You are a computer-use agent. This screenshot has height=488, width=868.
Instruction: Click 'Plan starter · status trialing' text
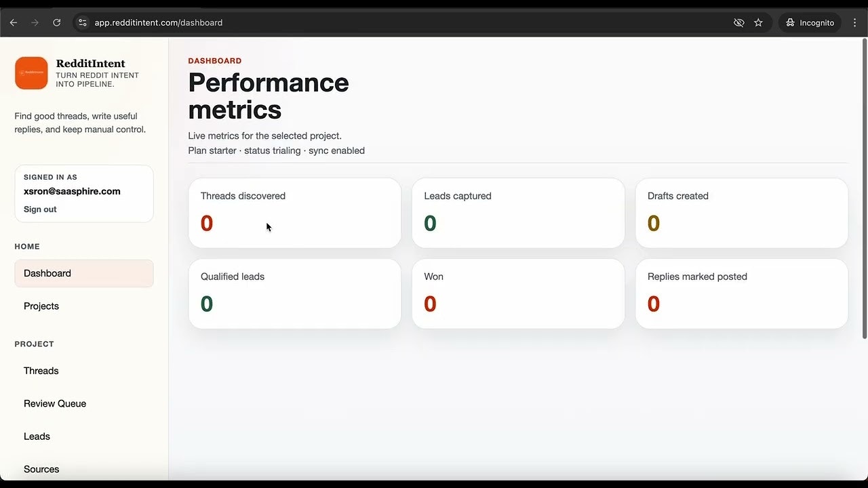(x=244, y=150)
